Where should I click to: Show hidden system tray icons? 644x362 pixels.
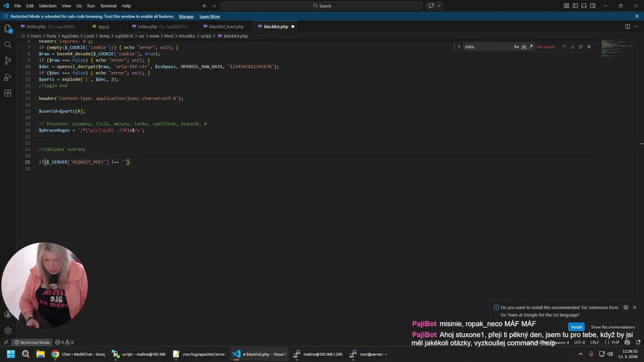(581, 354)
